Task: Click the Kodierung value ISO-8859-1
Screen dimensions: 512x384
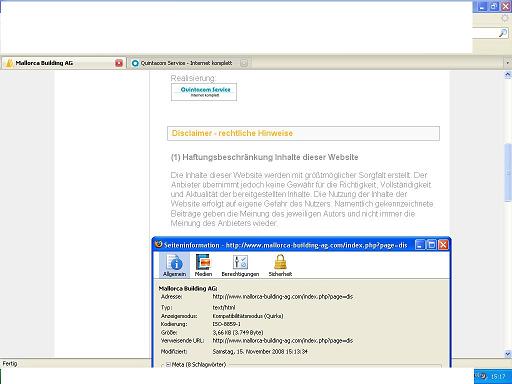Action: pyautogui.click(x=227, y=324)
